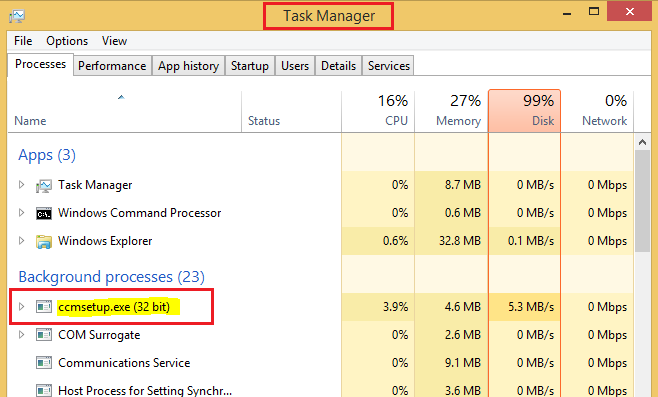Select the COM Surrogate name
Screen dimensions: 658x397
(x=99, y=335)
